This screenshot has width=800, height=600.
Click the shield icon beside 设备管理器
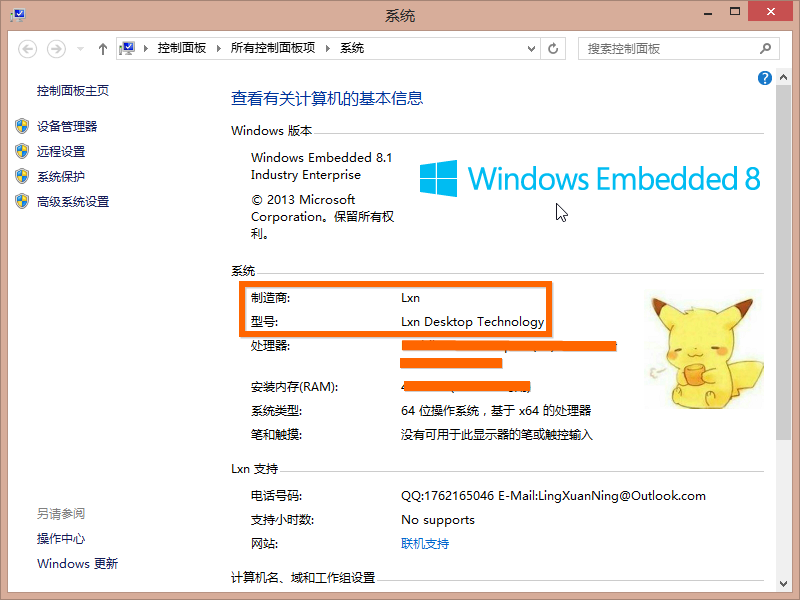(x=22, y=126)
